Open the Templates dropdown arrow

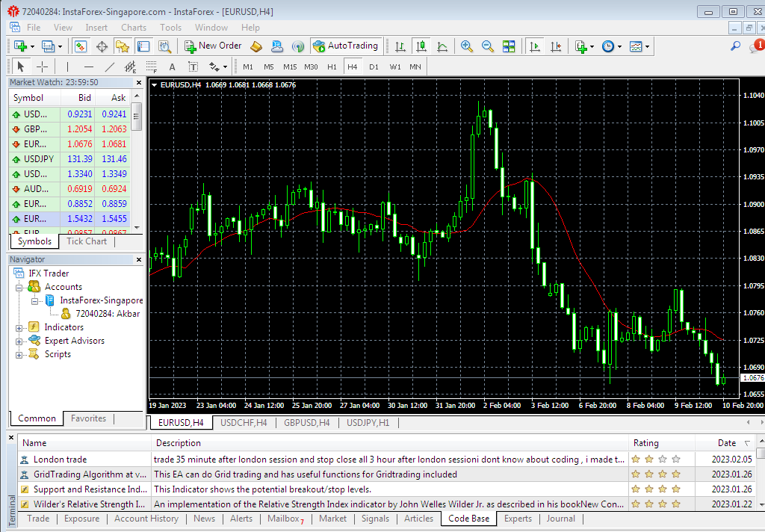click(x=648, y=47)
